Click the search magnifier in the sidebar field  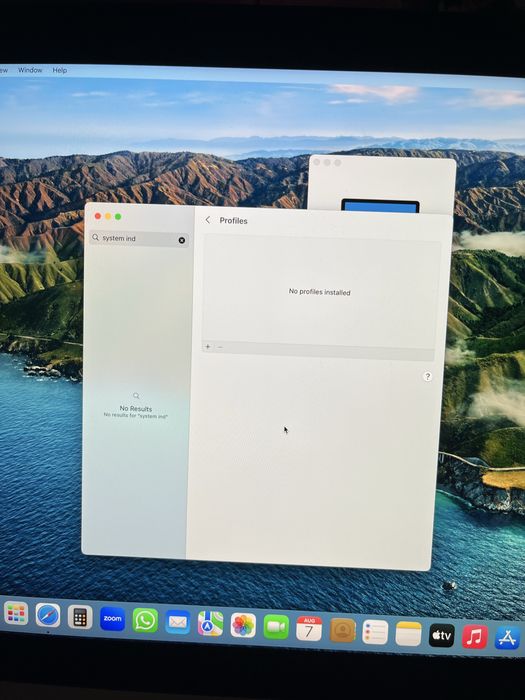tap(96, 238)
